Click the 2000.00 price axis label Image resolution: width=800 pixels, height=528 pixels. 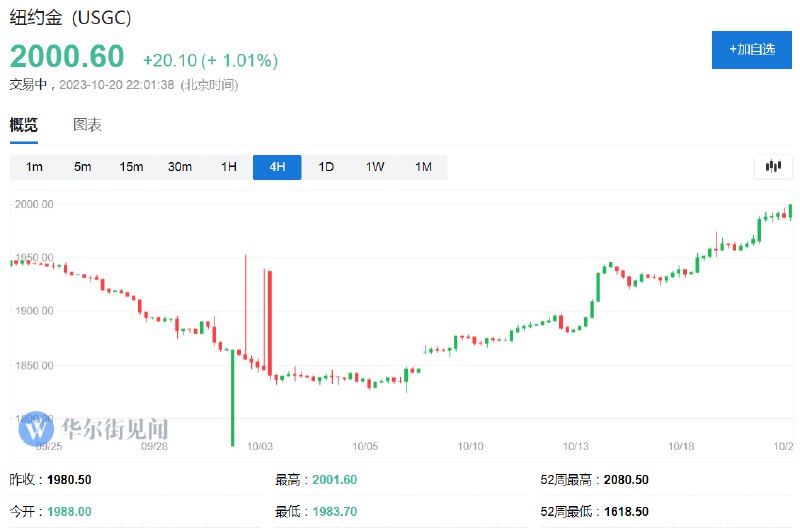[x=34, y=204]
